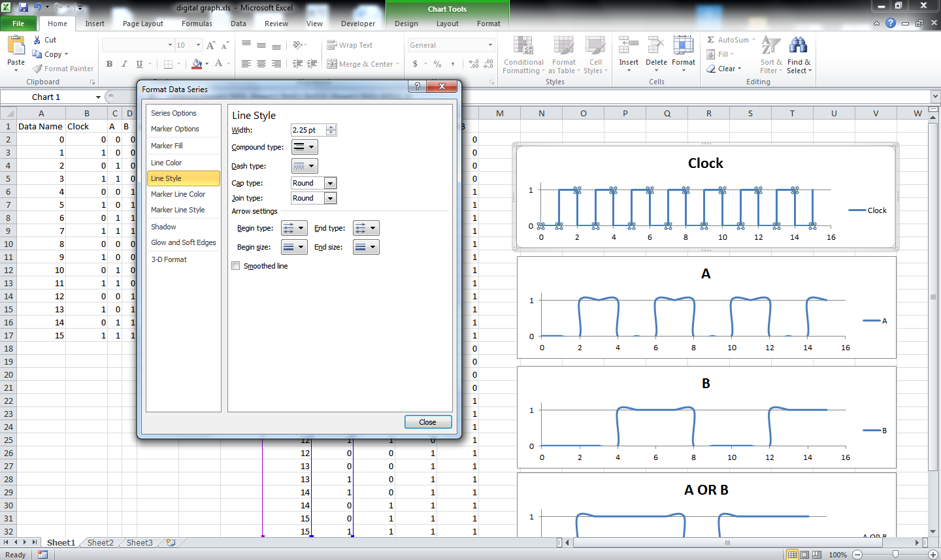The width and height of the screenshot is (941, 560).
Task: Open the Join type dropdown
Action: [330, 198]
